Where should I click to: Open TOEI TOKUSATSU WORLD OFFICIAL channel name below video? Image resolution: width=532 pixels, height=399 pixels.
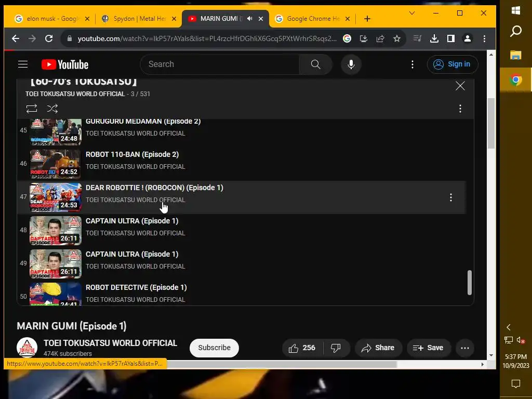(110, 343)
